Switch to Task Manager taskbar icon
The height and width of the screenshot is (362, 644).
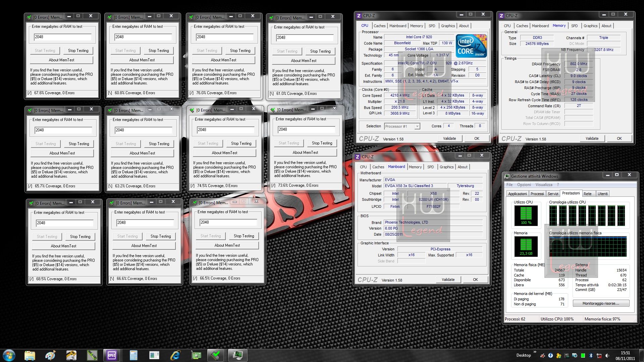(x=237, y=355)
